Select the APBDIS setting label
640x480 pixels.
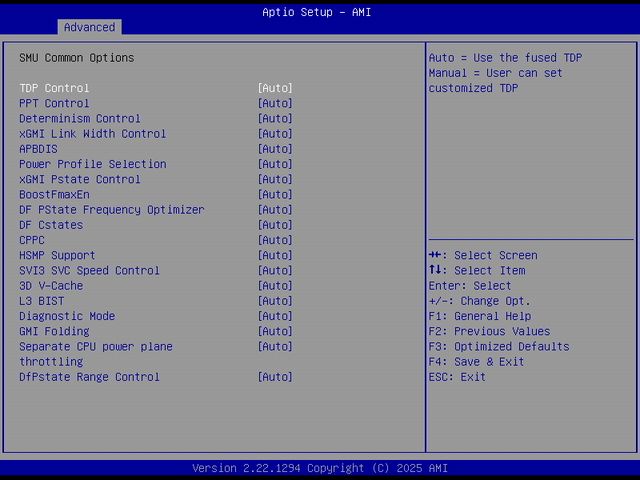(x=38, y=149)
